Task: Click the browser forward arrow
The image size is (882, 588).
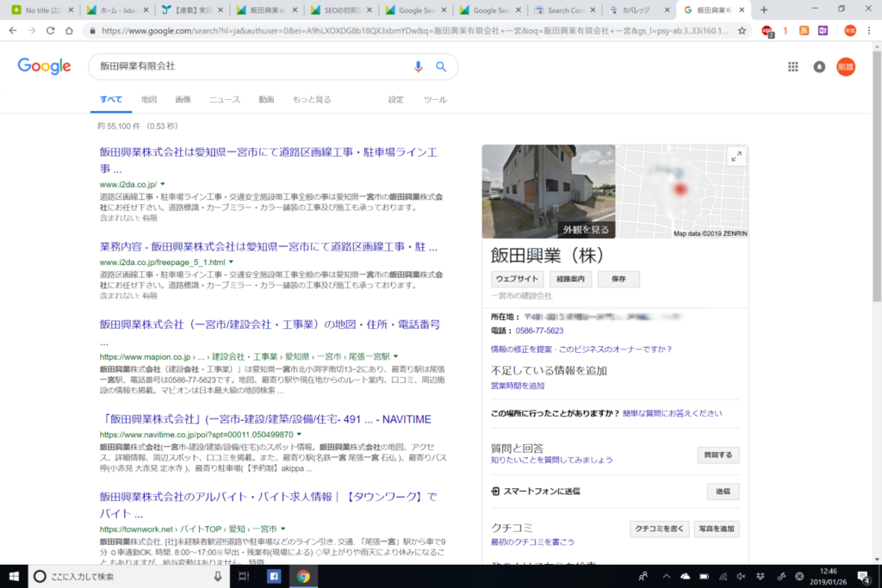Action: pyautogui.click(x=32, y=31)
